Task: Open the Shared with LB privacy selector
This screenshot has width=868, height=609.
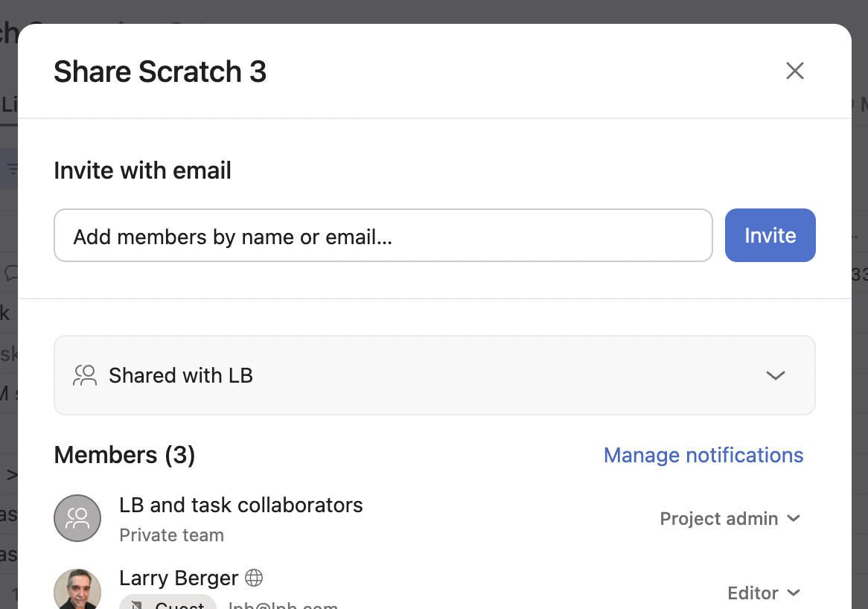Action: (434, 375)
